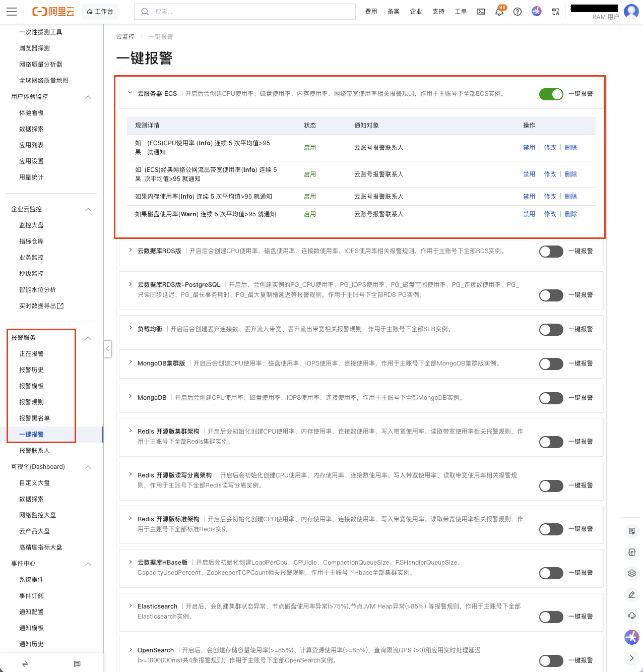Click inside the top search input field

245,11
